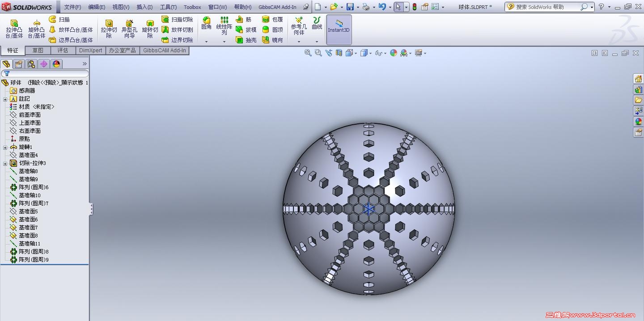This screenshot has width=644, height=321.
Task: Select the 拉伸凸台/基体 extrude boss tool
Action: pos(14,29)
